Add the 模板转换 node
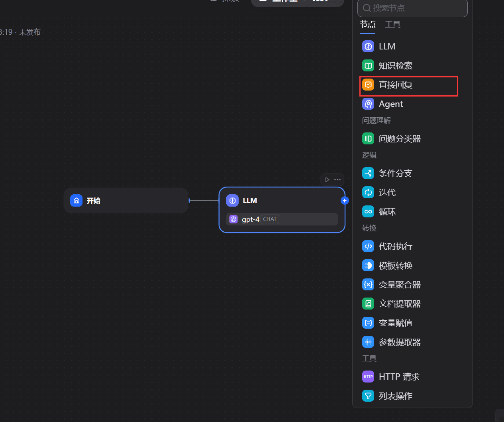 click(395, 266)
